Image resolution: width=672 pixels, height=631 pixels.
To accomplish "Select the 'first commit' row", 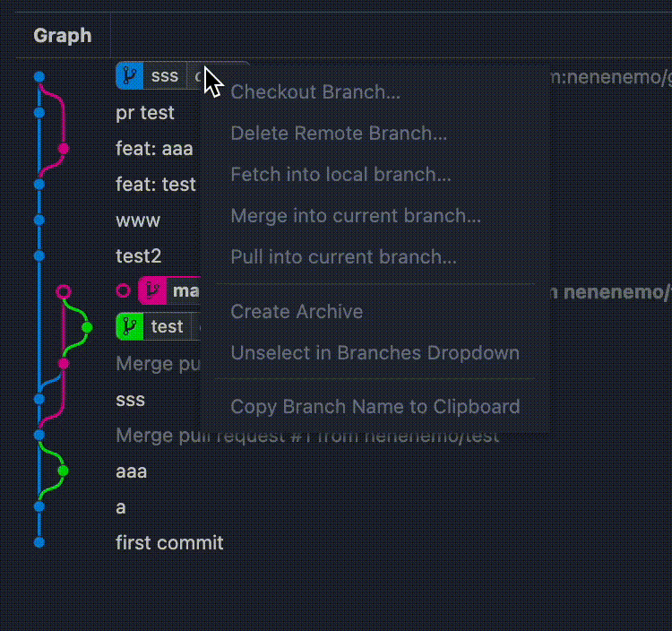I will coord(169,542).
